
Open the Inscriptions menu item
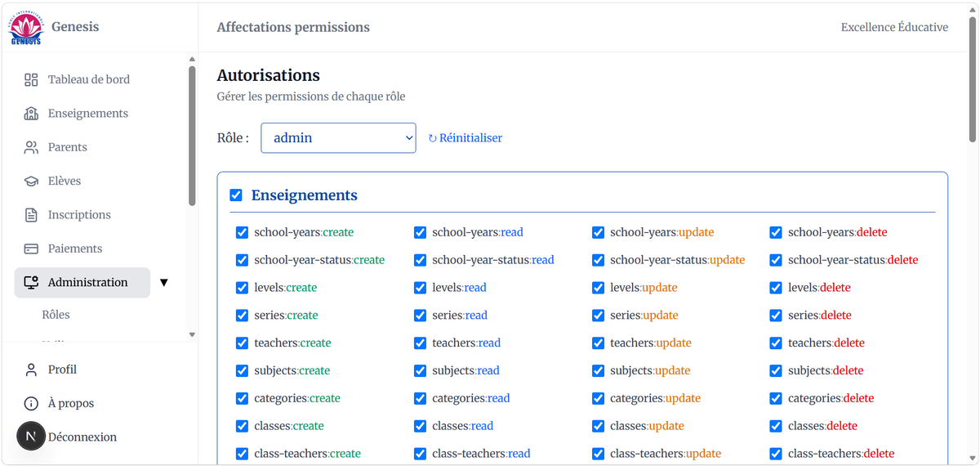tap(79, 215)
